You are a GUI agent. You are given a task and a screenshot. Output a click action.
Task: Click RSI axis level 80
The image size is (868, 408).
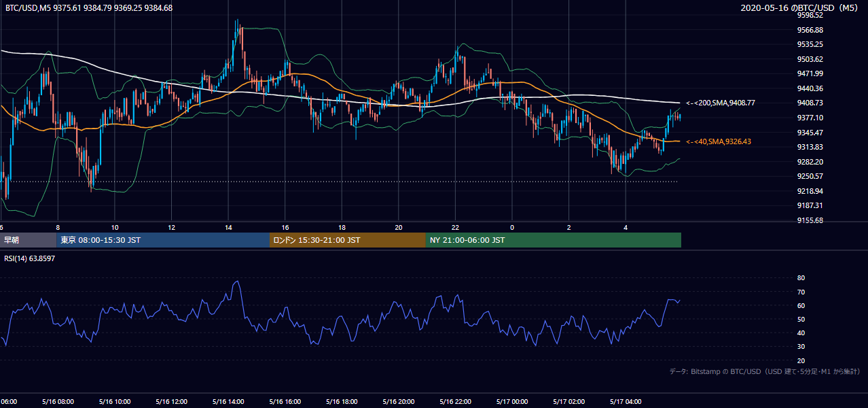(x=801, y=278)
